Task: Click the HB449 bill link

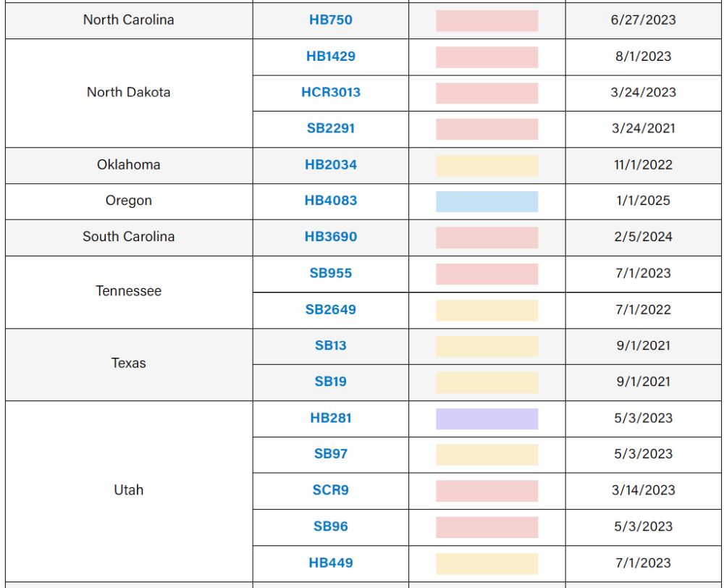Action: pyautogui.click(x=331, y=563)
